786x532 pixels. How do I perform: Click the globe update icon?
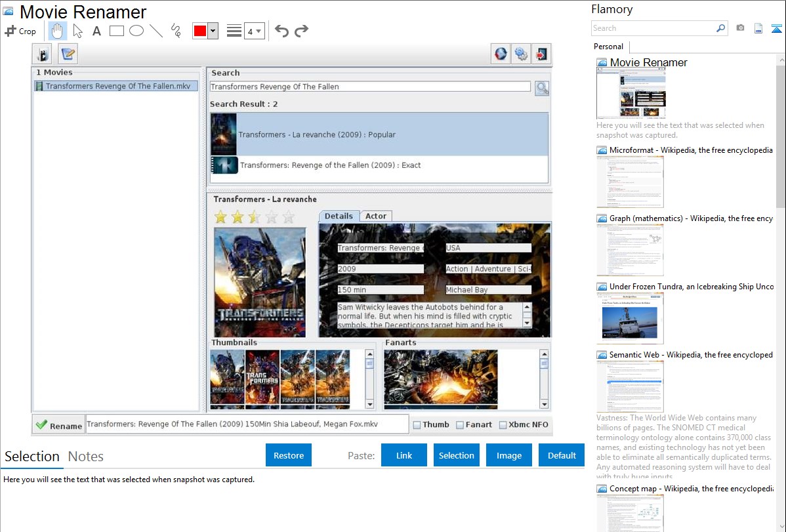click(501, 54)
